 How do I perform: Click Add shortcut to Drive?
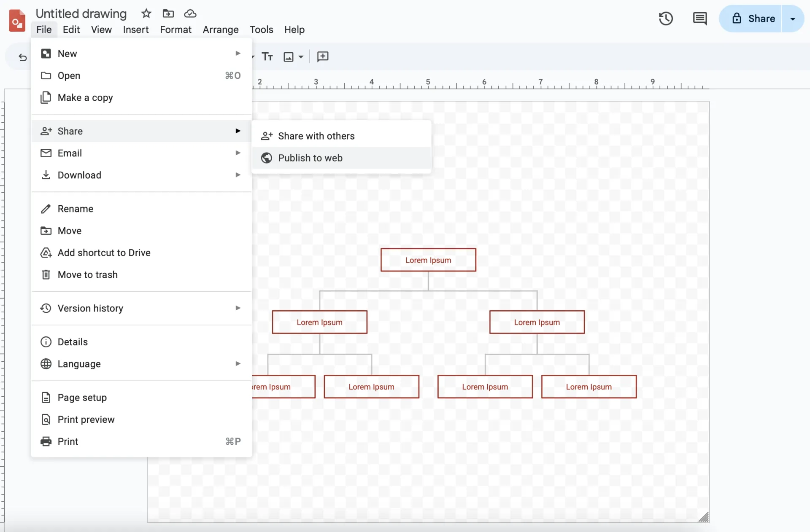point(141,253)
